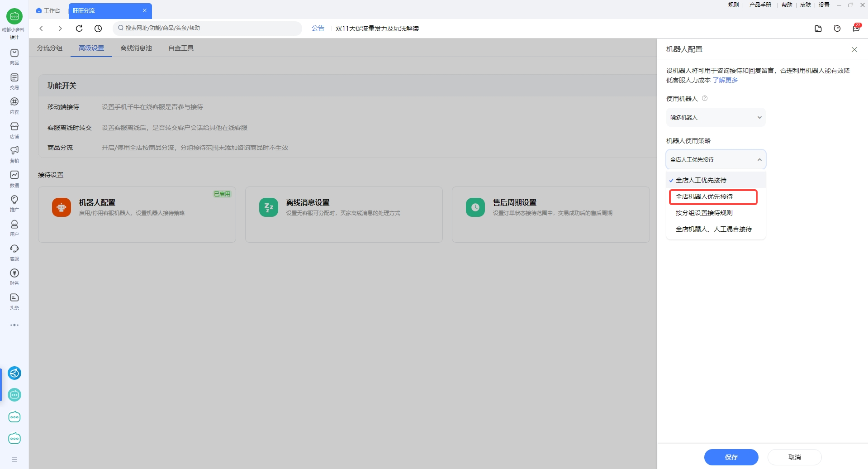The image size is (868, 469).
Task: Open the 用户 section in sidebar
Action: 14,228
